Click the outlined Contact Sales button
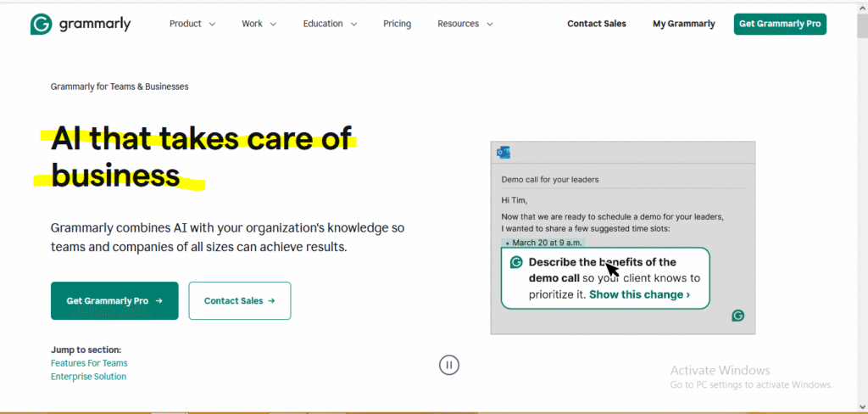Image resolution: width=868 pixels, height=414 pixels. tap(240, 301)
